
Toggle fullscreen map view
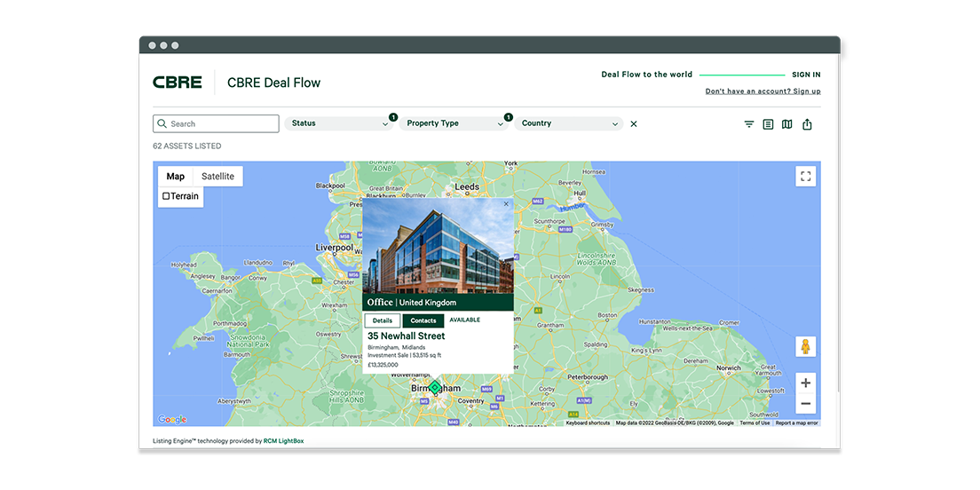(x=806, y=177)
